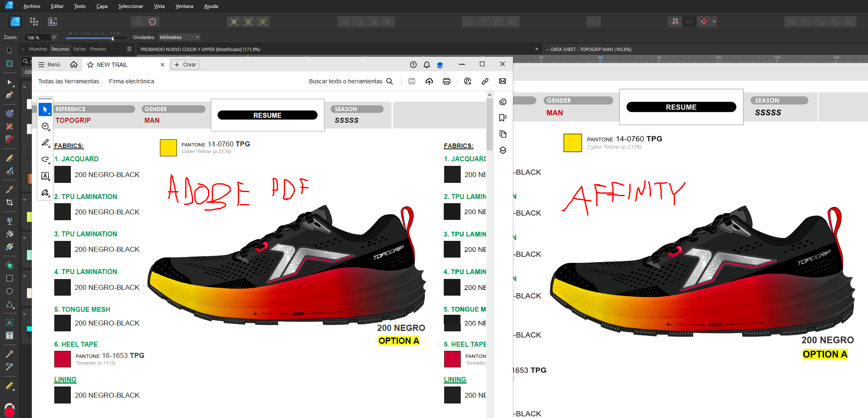Toggle snapping magnet in Affinity toolbar
The height and width of the screenshot is (418, 868).
pyautogui.click(x=704, y=22)
